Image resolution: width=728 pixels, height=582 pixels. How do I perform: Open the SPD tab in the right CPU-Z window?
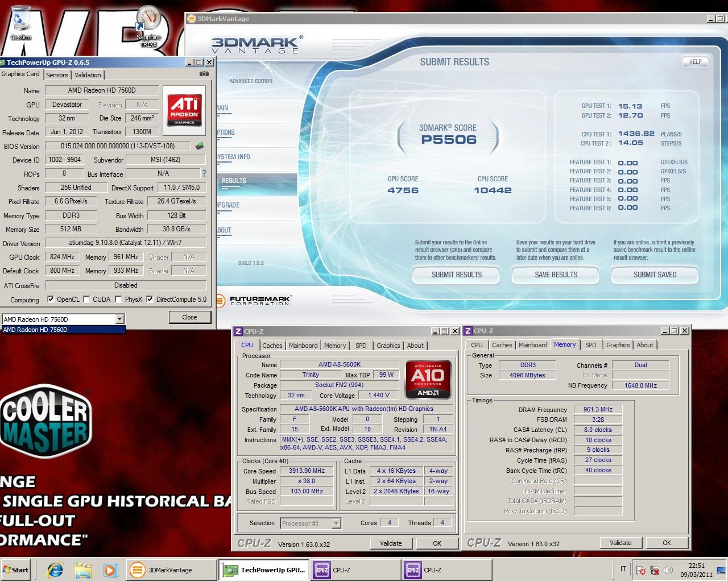[x=591, y=345]
